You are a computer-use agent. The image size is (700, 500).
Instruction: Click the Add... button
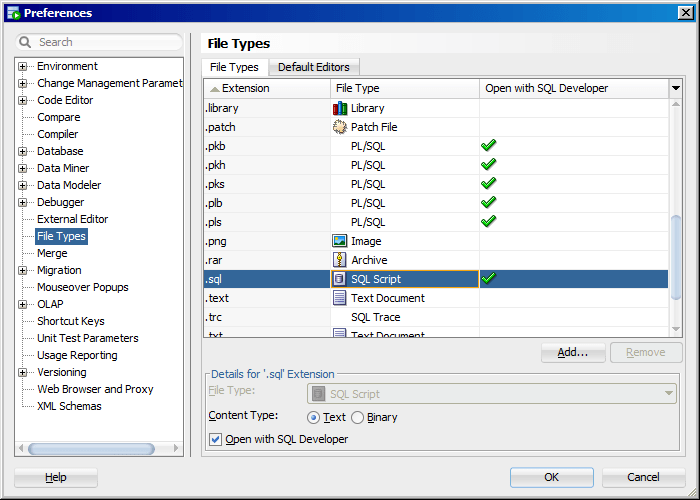[573, 353]
